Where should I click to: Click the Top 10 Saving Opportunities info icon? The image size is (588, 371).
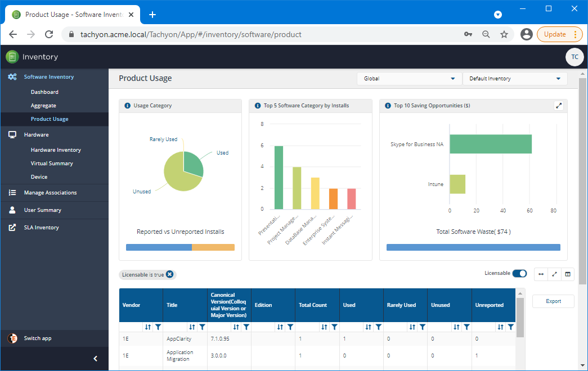[x=388, y=106]
